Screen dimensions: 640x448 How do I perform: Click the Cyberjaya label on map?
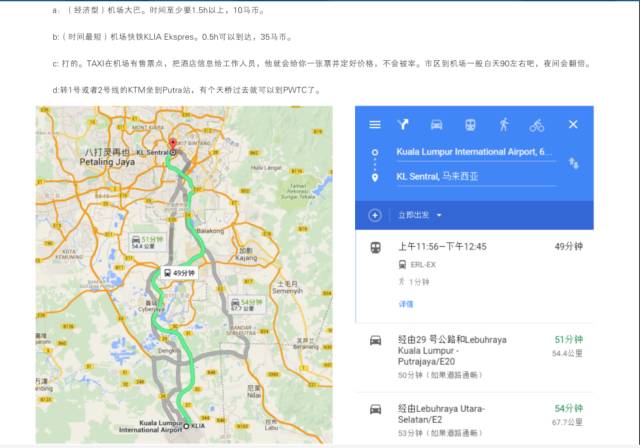click(x=151, y=309)
